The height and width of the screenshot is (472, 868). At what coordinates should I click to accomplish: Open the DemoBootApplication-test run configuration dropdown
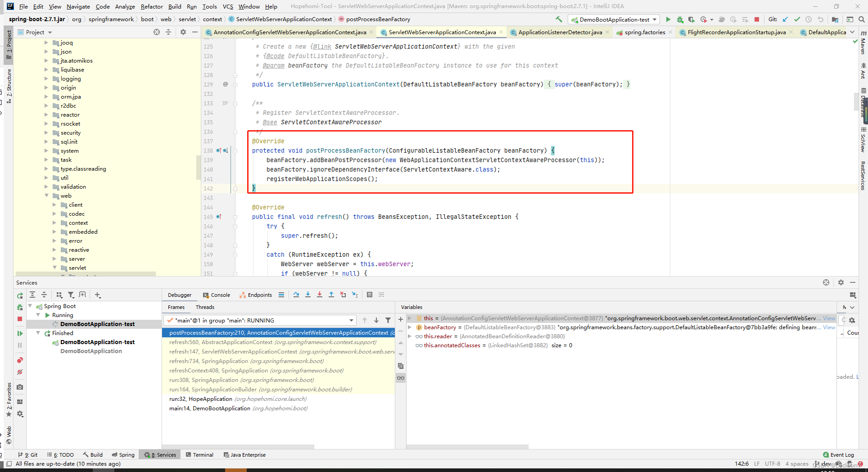coord(615,19)
